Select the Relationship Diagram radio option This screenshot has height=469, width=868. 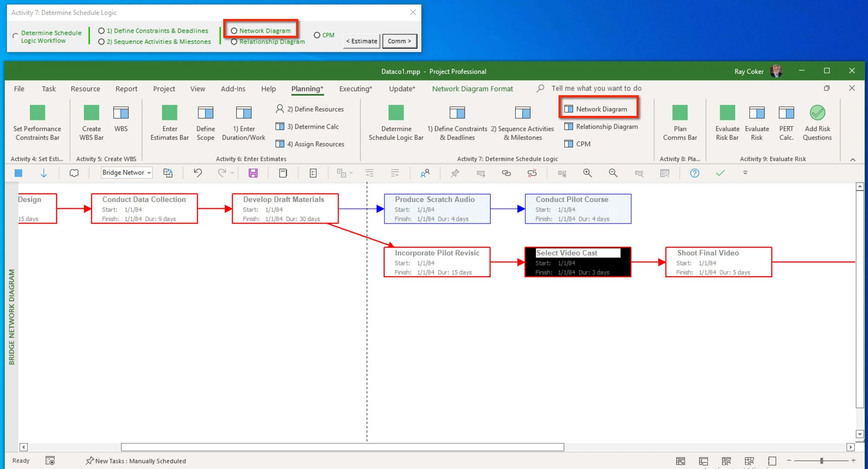[x=234, y=42]
